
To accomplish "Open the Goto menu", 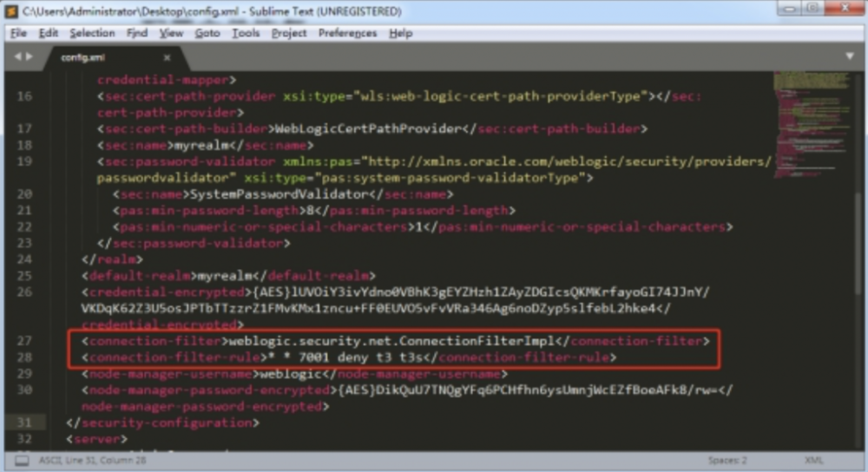I will (x=207, y=33).
